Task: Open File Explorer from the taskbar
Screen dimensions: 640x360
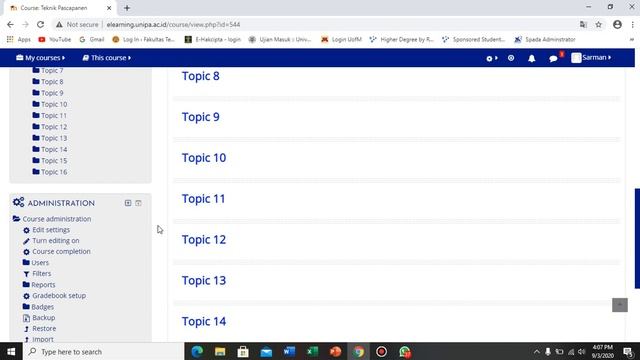Action: pos(220,351)
